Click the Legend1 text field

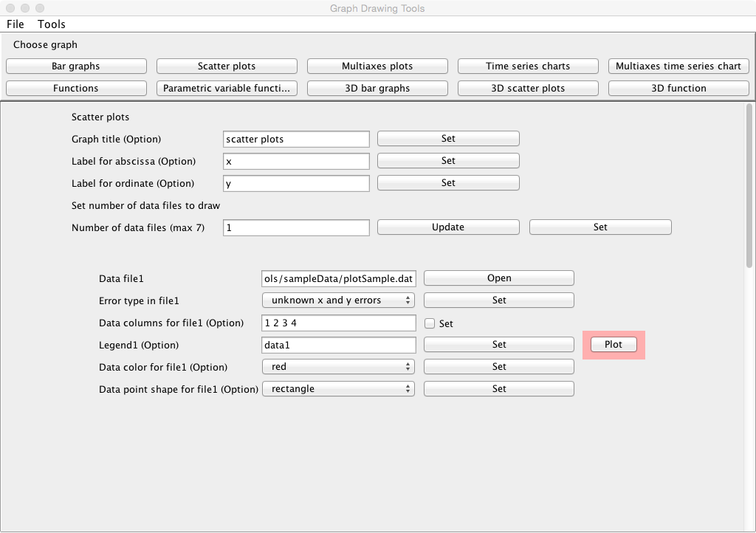pyautogui.click(x=338, y=345)
